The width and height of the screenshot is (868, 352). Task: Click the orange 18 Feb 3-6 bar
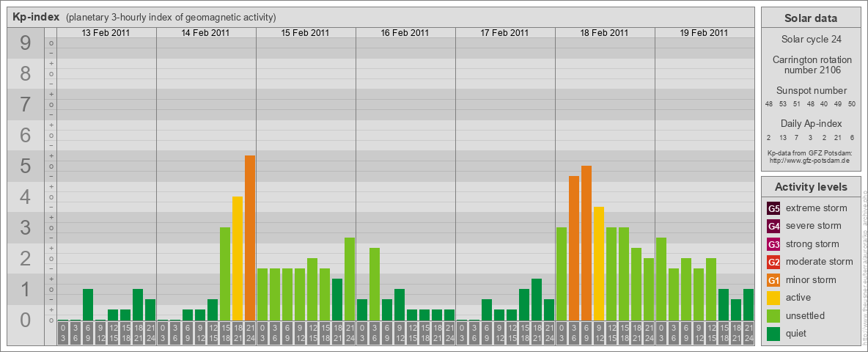click(x=573, y=248)
